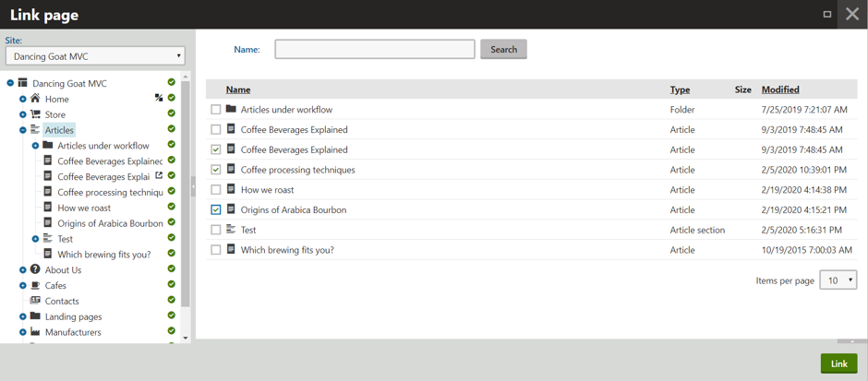Uncheck the Origins of Arabica Bourbon checkbox

pyautogui.click(x=216, y=209)
